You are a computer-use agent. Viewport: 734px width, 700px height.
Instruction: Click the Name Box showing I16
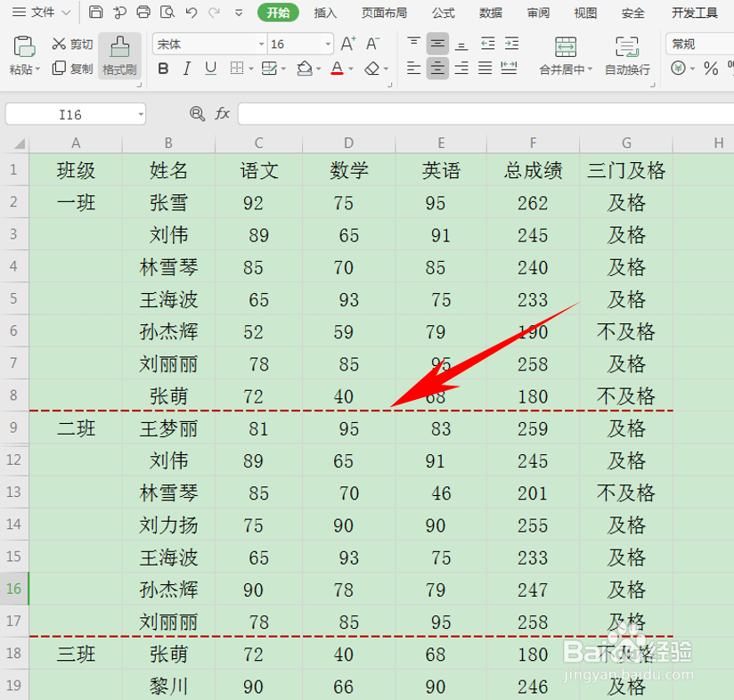click(x=70, y=114)
